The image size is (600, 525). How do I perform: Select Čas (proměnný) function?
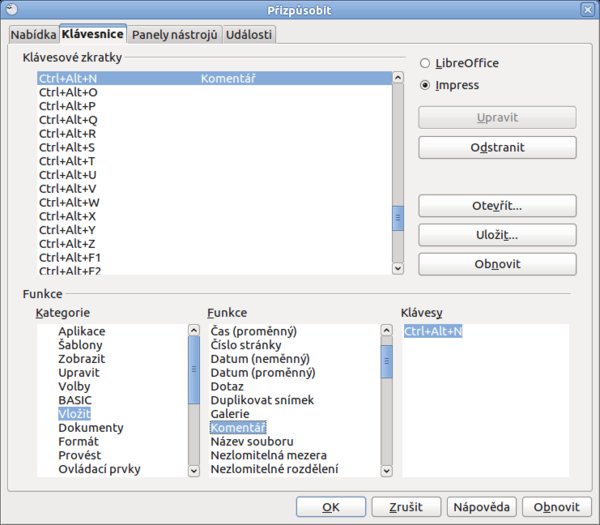point(254,331)
